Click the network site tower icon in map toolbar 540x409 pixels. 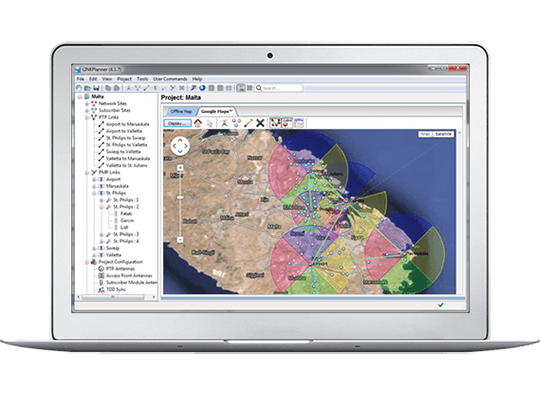tap(224, 123)
